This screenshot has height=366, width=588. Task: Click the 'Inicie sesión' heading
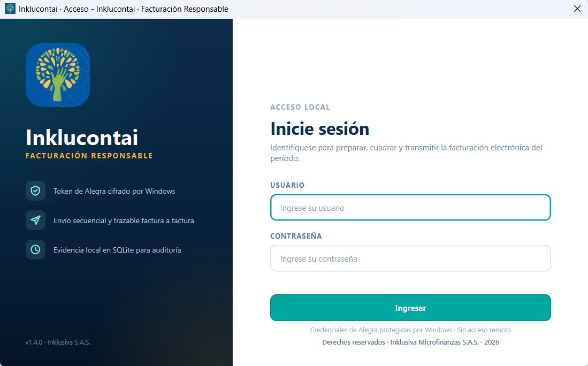coord(320,128)
